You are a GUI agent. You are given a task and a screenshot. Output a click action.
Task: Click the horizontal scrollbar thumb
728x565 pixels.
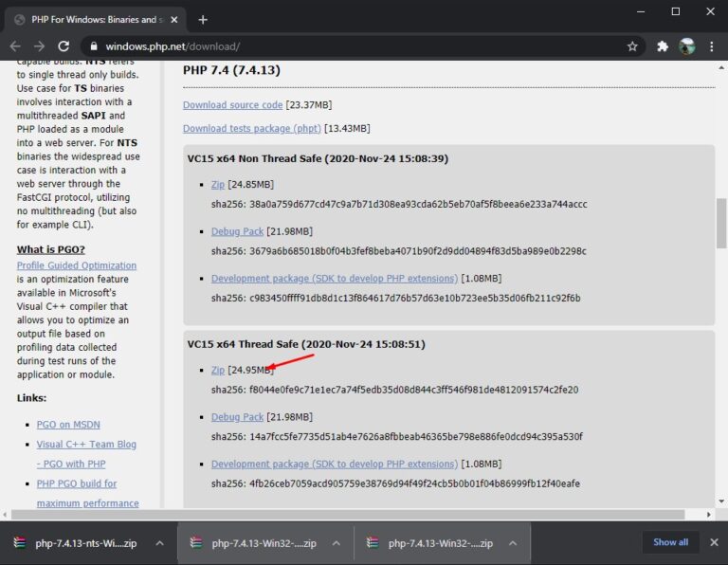(348, 515)
